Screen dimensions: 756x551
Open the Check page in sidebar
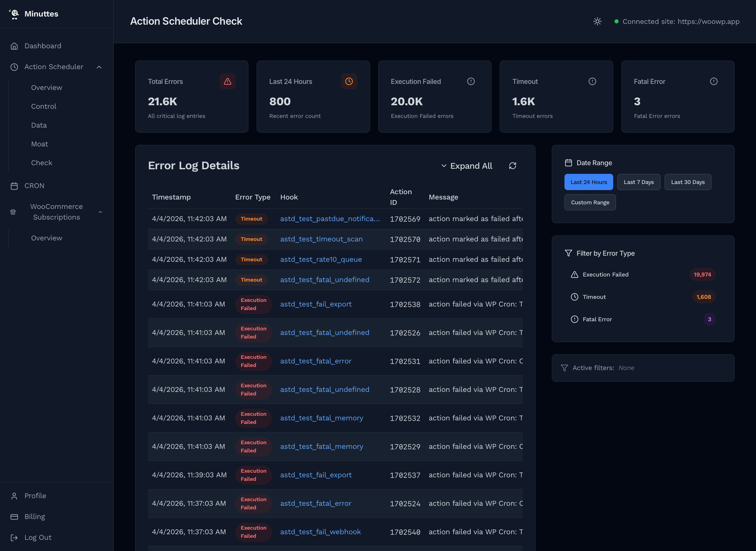pyautogui.click(x=41, y=163)
